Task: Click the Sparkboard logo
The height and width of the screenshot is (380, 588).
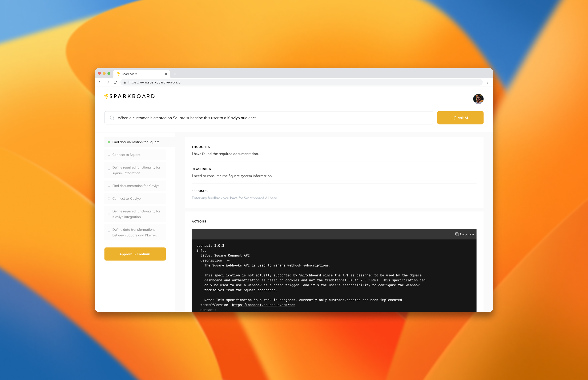Action: coord(130,96)
